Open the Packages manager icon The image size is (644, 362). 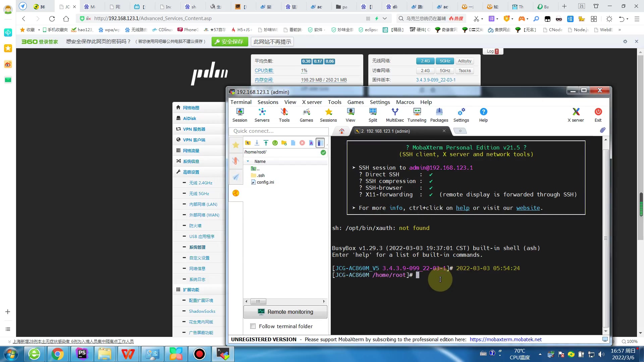[439, 115]
